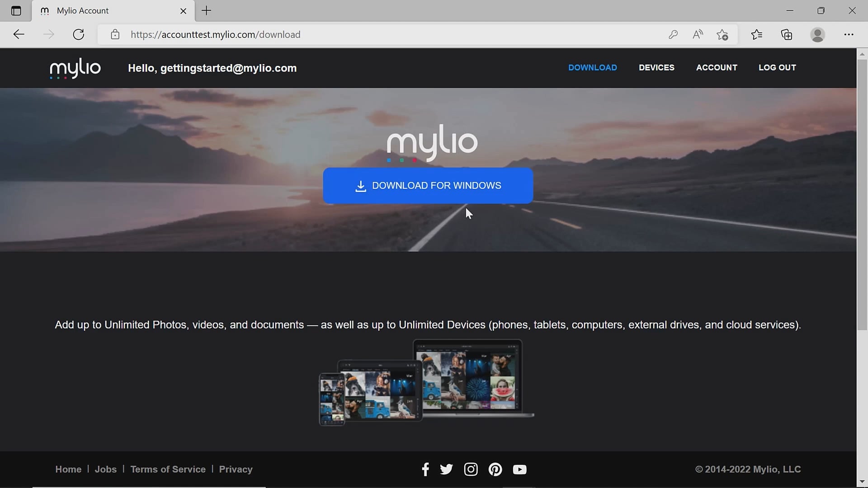Open the browser profile avatar
Viewport: 868px width, 488px height.
(x=818, y=34)
